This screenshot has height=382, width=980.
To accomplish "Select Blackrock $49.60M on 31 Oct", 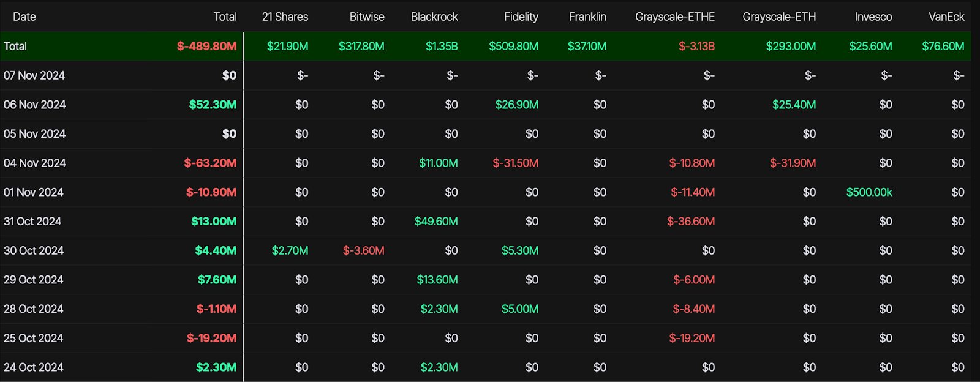I will point(436,221).
